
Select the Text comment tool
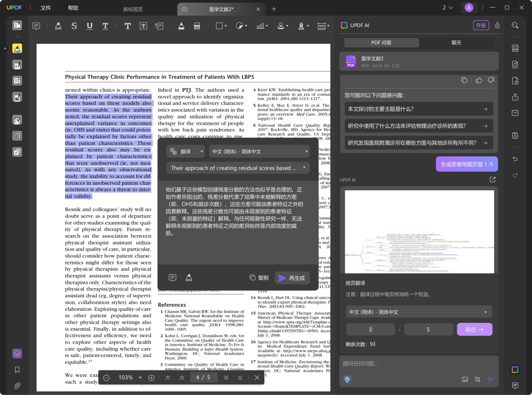(128, 26)
